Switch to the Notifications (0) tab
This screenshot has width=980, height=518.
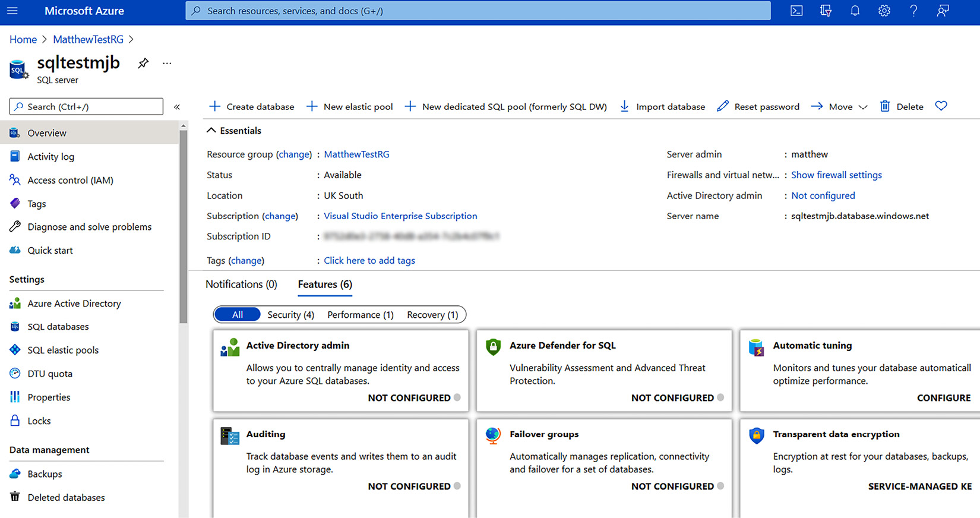click(x=241, y=284)
